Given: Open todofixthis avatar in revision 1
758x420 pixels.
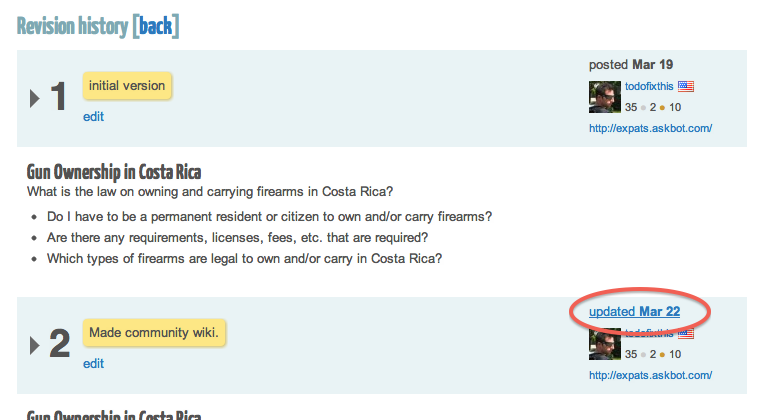Looking at the screenshot, I should 604,97.
